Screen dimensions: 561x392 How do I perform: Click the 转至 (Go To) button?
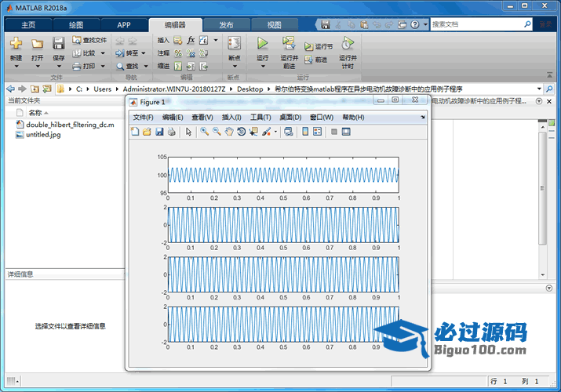click(126, 53)
